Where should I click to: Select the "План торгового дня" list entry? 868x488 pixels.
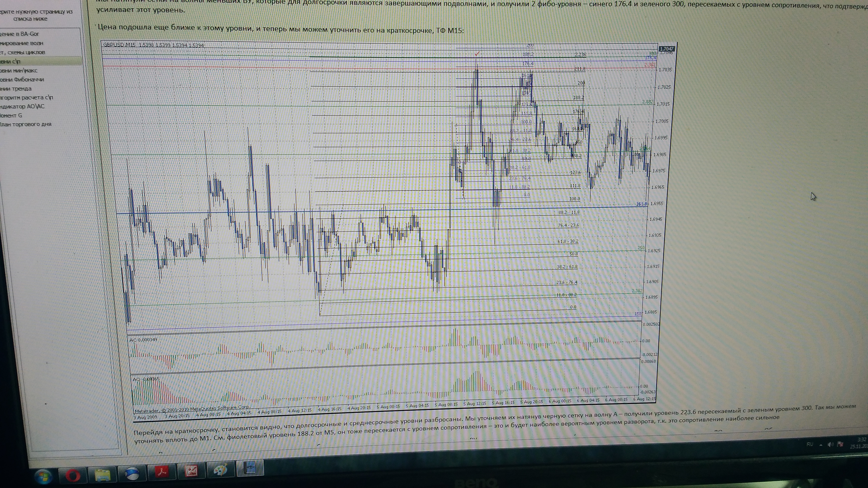(x=26, y=124)
